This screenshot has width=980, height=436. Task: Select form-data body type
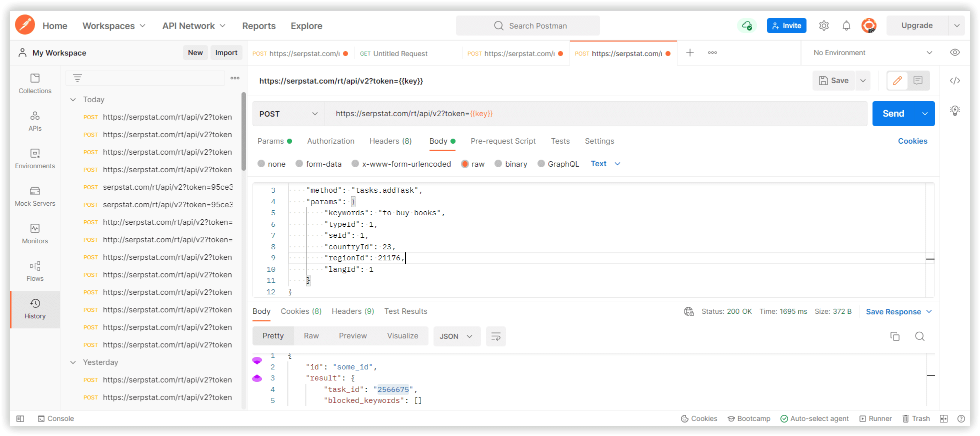click(299, 164)
